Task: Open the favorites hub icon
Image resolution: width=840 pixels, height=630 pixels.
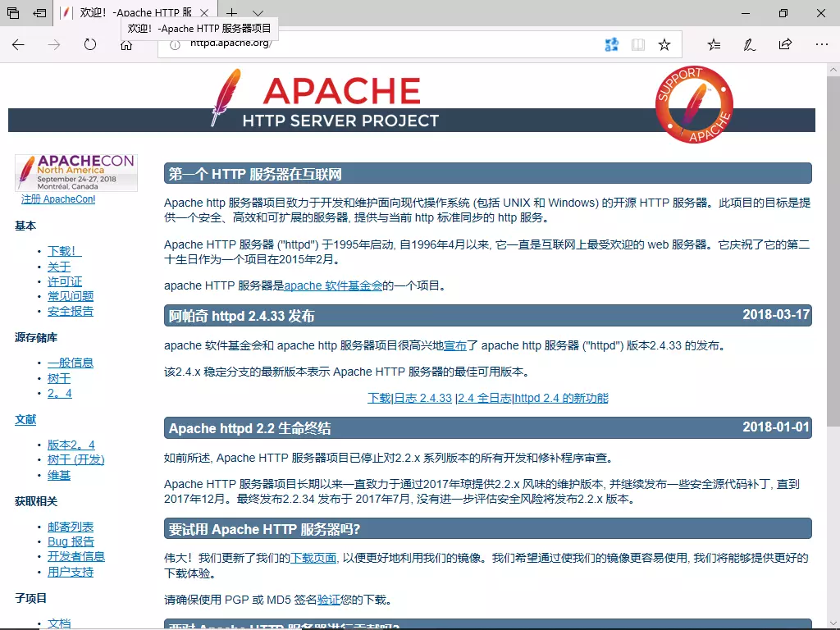Action: pyautogui.click(x=714, y=44)
